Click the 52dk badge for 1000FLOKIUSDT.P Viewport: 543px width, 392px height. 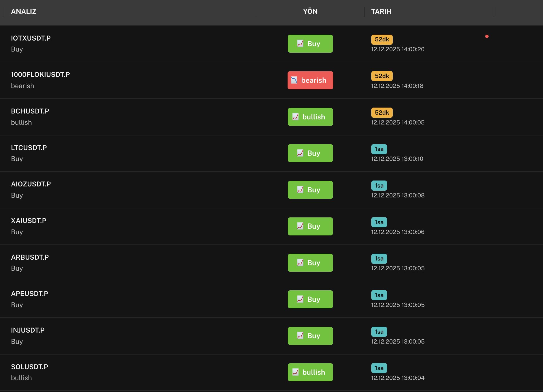382,76
